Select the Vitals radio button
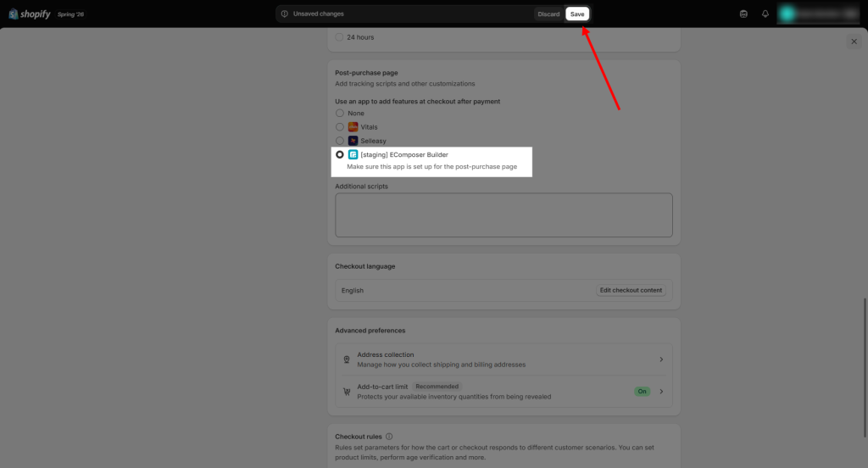Screen dimensions: 868x468 coord(339,127)
